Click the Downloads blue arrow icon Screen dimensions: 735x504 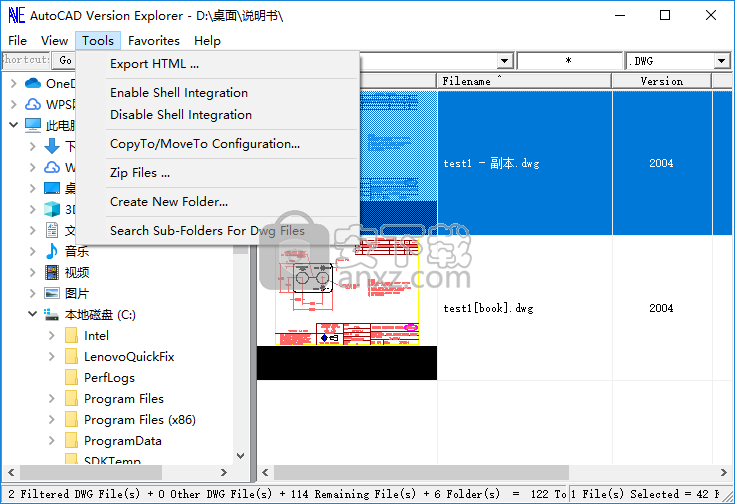click(52, 146)
